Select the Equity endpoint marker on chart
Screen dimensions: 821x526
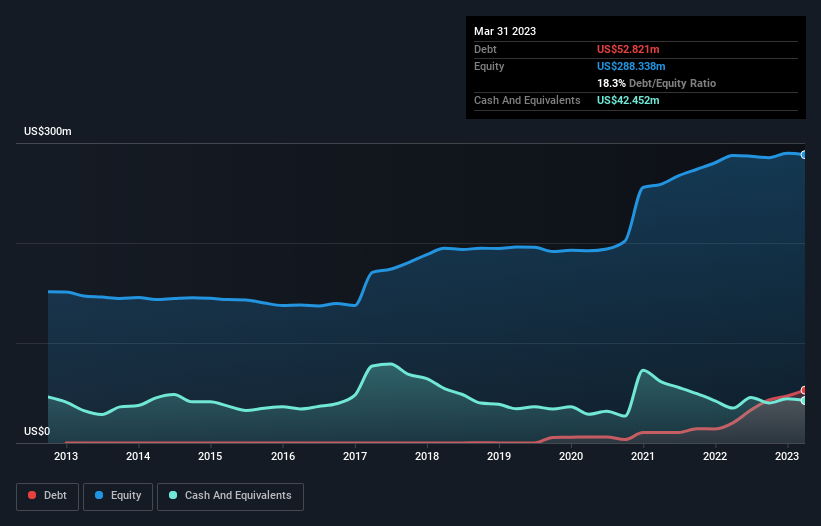coord(804,155)
